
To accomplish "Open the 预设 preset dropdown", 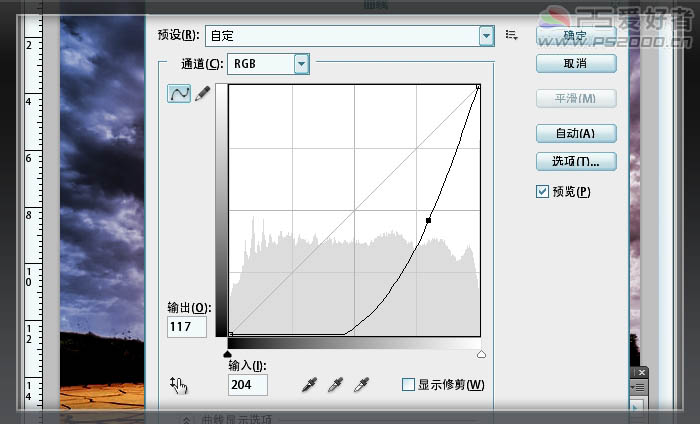I will coord(486,36).
